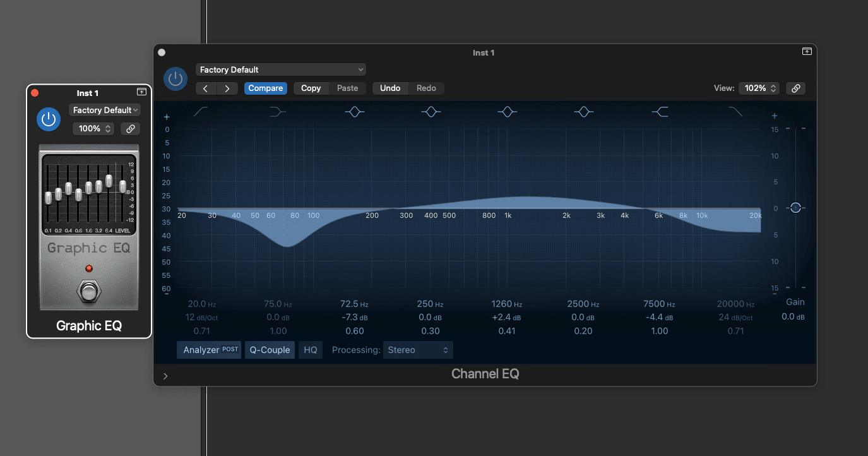Viewport: 868px width, 456px height.
Task: Open Channel EQ Factory Default preset menu
Action: [x=281, y=69]
